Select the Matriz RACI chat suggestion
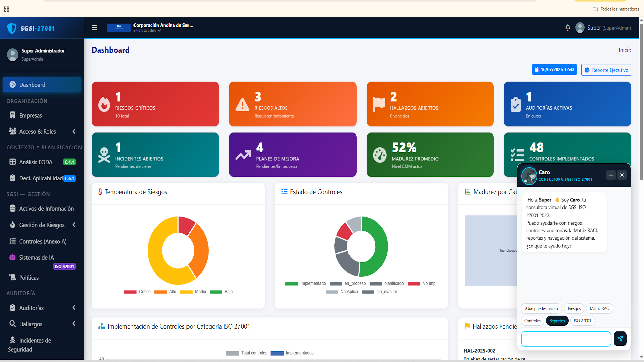Screen dimensions: 644x362 tap(600, 308)
